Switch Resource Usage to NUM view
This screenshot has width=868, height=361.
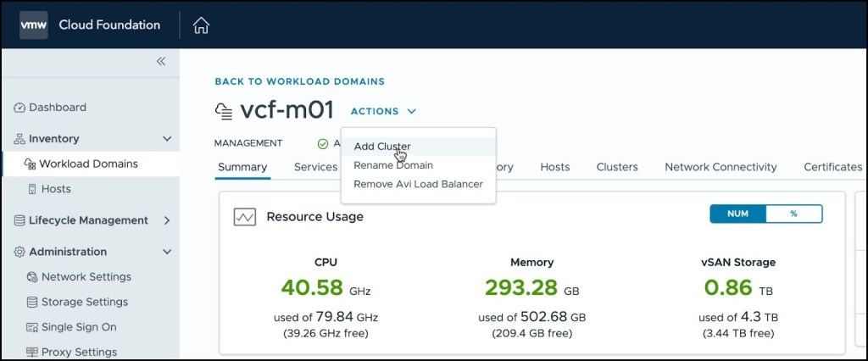tap(737, 214)
